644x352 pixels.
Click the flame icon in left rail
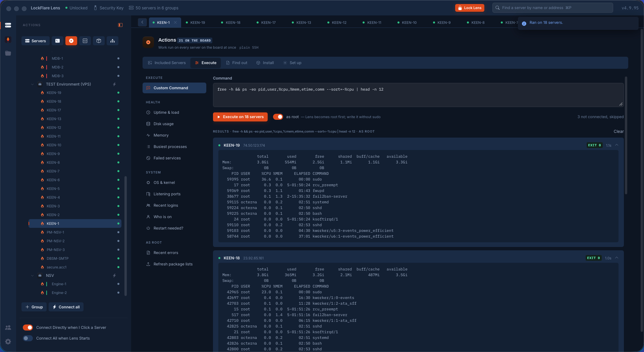[x=8, y=40]
